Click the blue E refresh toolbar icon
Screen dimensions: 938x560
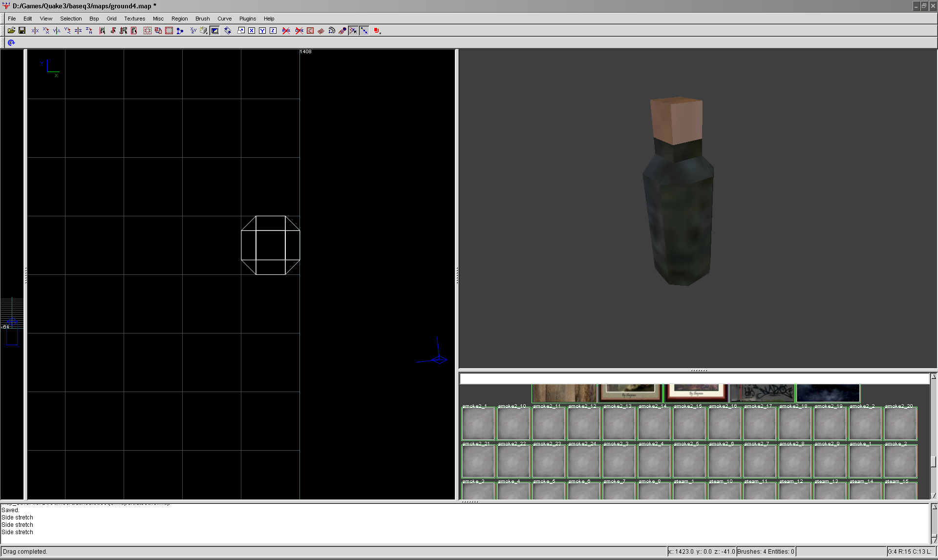click(11, 42)
